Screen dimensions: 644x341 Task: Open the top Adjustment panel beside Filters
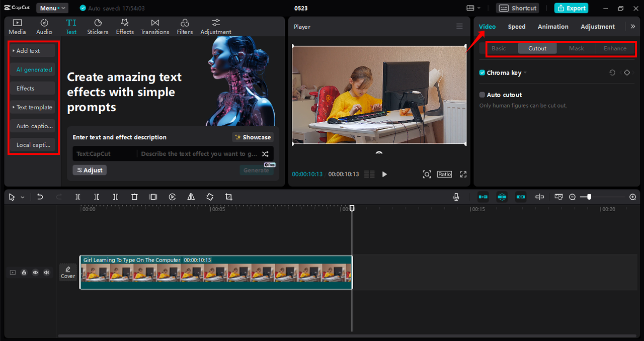pos(216,27)
